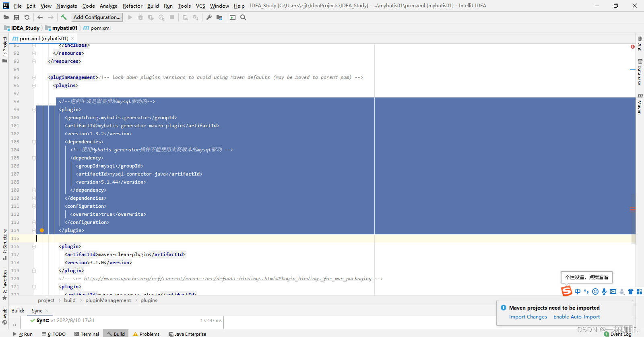Click the Run play icon in toolbar

pos(130,17)
